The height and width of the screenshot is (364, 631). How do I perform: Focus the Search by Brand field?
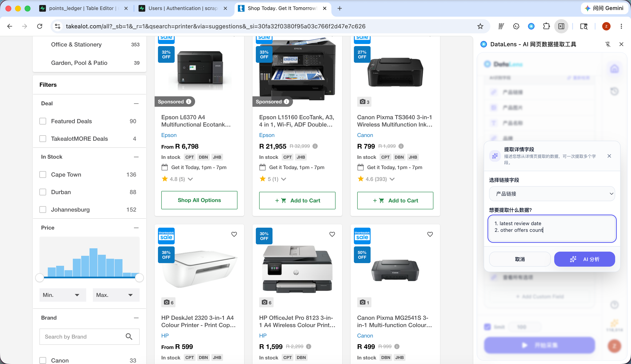pos(90,337)
